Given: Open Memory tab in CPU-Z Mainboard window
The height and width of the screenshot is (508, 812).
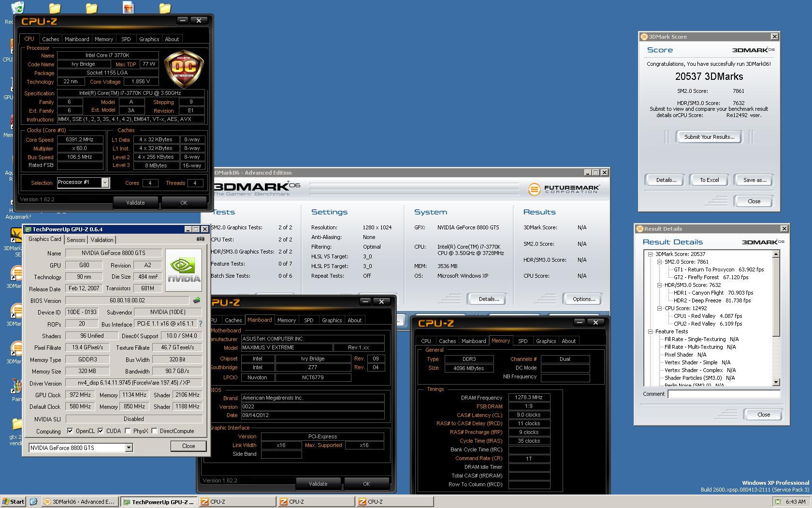Looking at the screenshot, I should 287,320.
